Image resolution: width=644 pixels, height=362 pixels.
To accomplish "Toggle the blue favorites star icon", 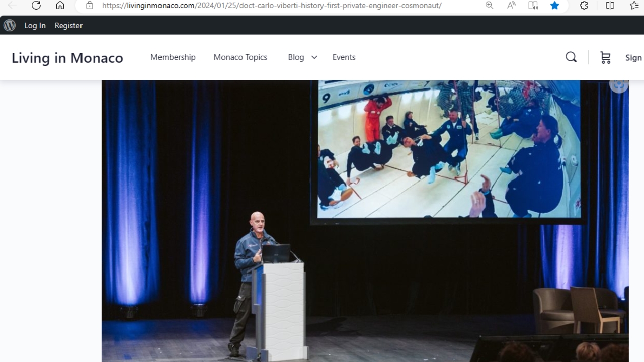I will click(554, 6).
